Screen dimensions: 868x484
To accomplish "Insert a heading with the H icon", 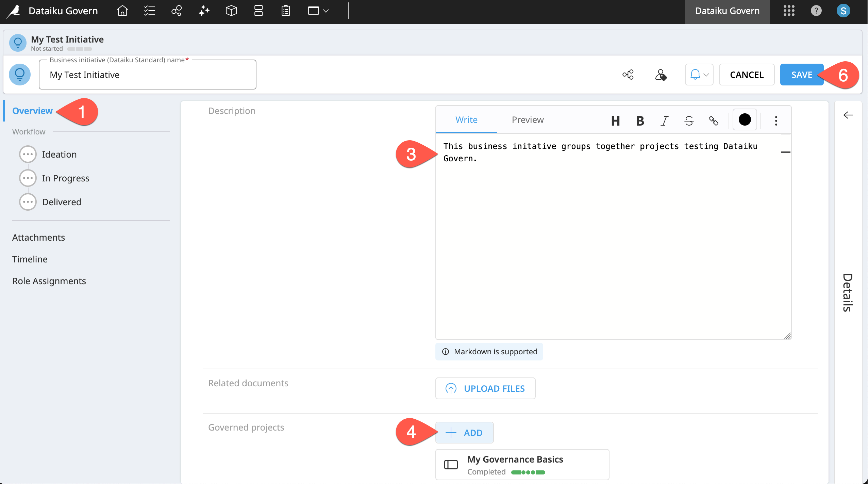I will point(615,120).
